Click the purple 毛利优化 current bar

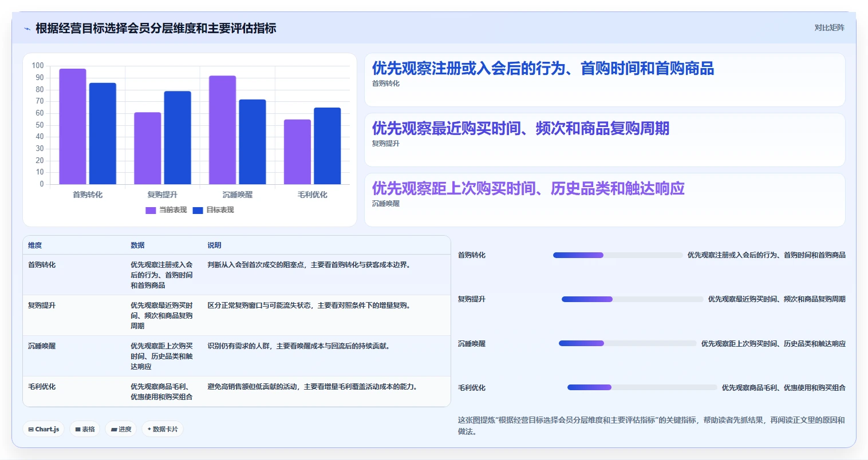[x=297, y=152]
